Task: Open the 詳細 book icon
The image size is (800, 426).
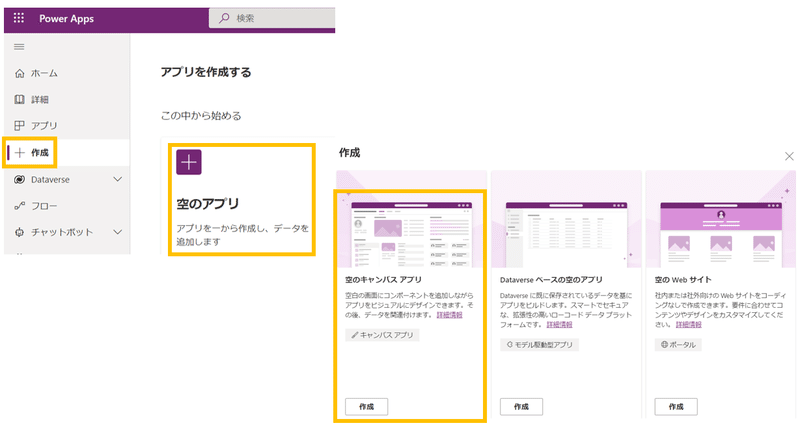Action: [x=19, y=99]
